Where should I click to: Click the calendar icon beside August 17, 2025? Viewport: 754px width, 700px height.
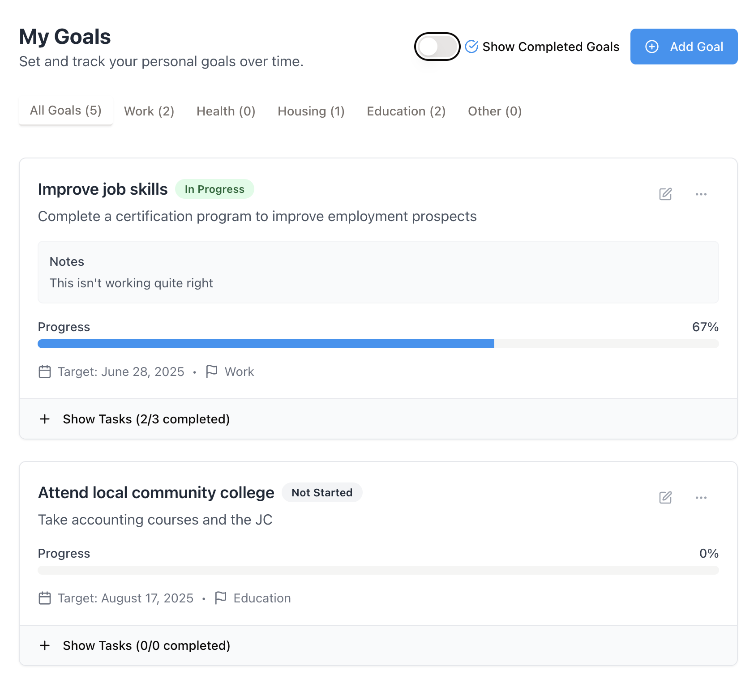(45, 598)
